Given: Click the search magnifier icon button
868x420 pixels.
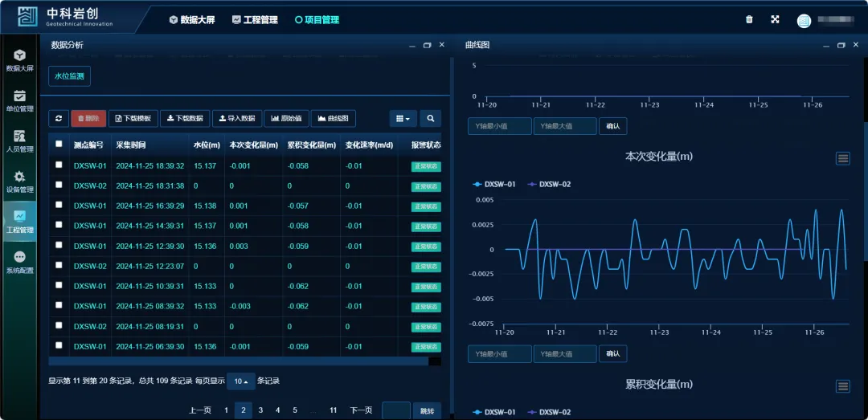Looking at the screenshot, I should [430, 119].
